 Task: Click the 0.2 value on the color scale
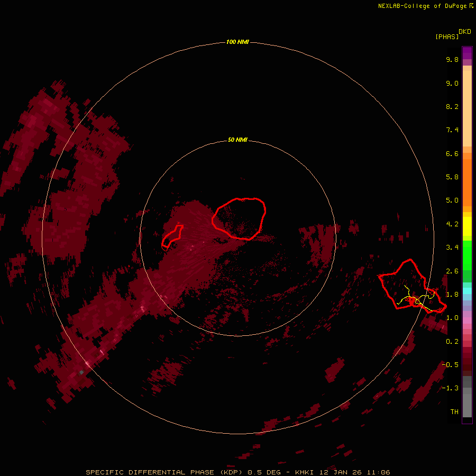tap(452, 342)
